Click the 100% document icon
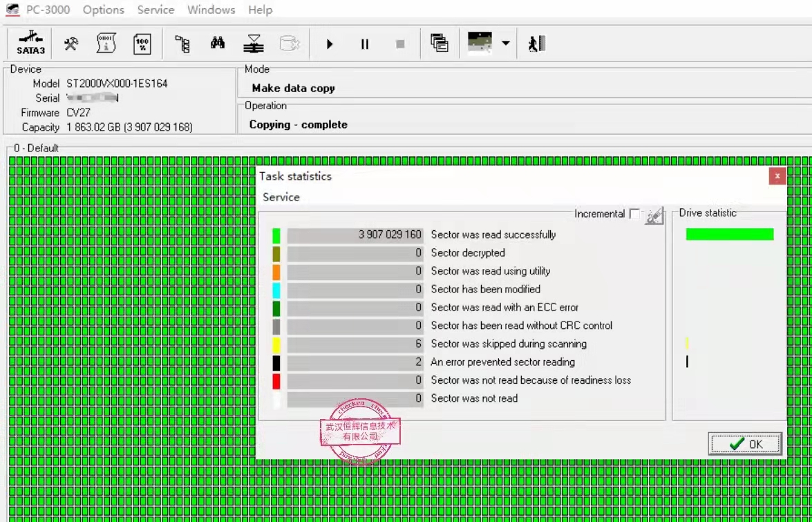 pos(142,44)
